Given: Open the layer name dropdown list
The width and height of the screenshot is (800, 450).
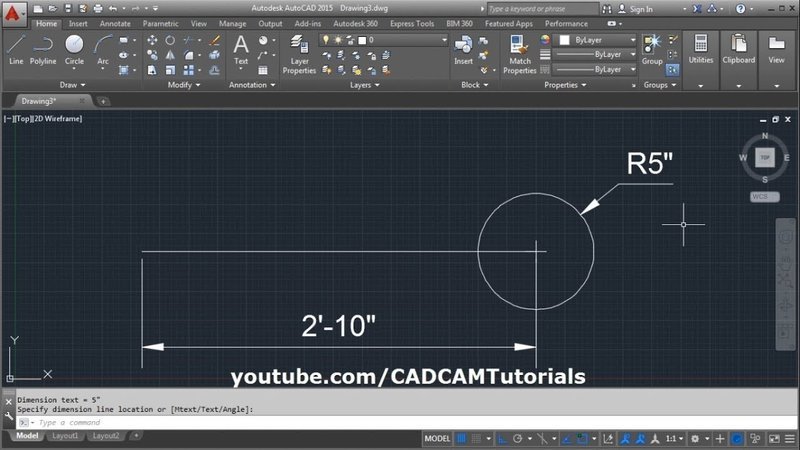Looking at the screenshot, I should pyautogui.click(x=384, y=40).
